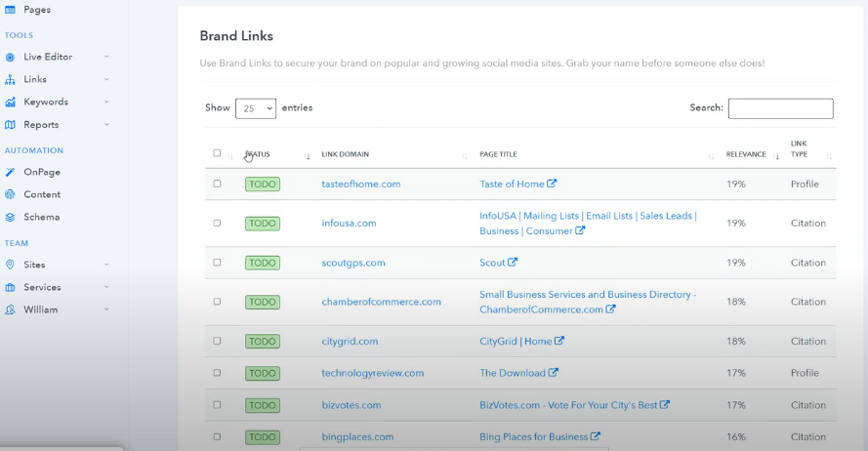Expand the Reports menu chevron
868x451 pixels.
pos(106,125)
